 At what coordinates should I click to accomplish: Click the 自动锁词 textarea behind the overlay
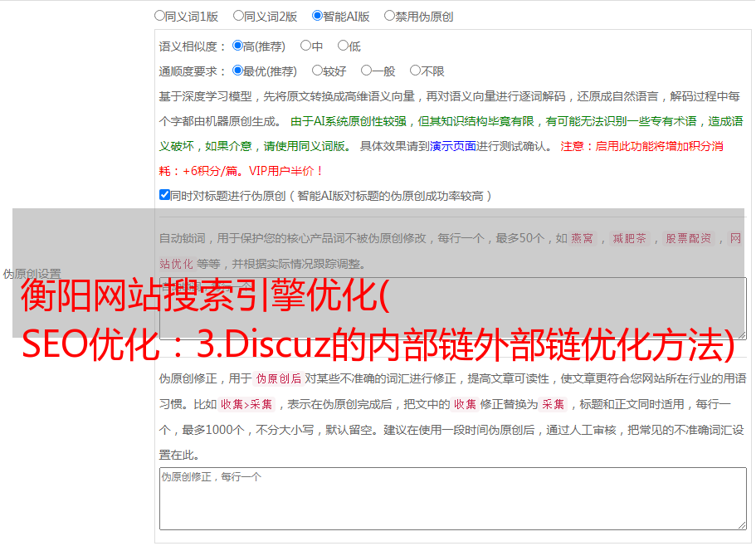pyautogui.click(x=453, y=309)
